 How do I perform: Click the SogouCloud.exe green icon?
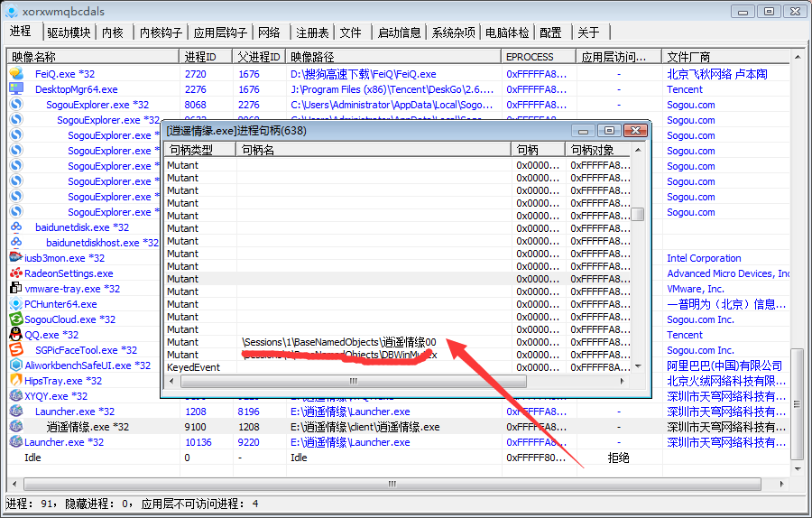point(16,319)
